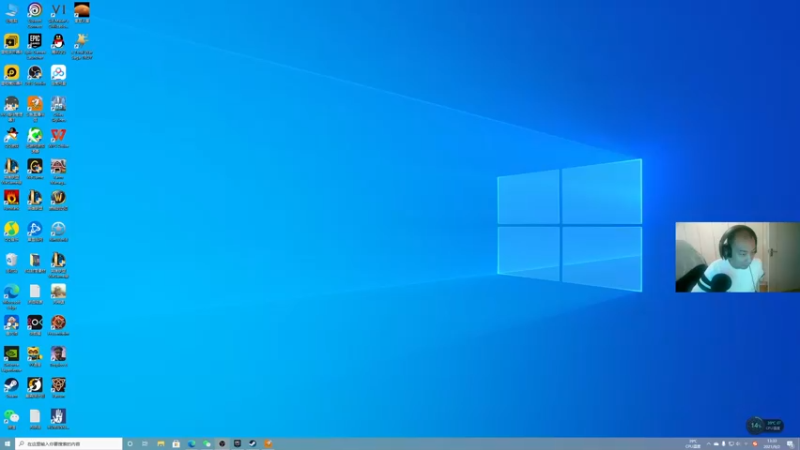Open Microsoft Store from the taskbar
The height and width of the screenshot is (450, 800).
176,444
